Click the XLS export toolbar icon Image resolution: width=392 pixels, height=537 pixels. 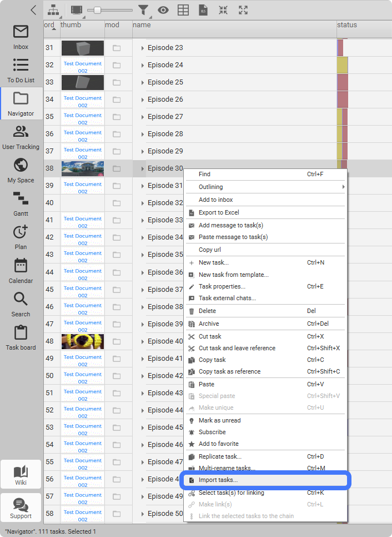[203, 10]
